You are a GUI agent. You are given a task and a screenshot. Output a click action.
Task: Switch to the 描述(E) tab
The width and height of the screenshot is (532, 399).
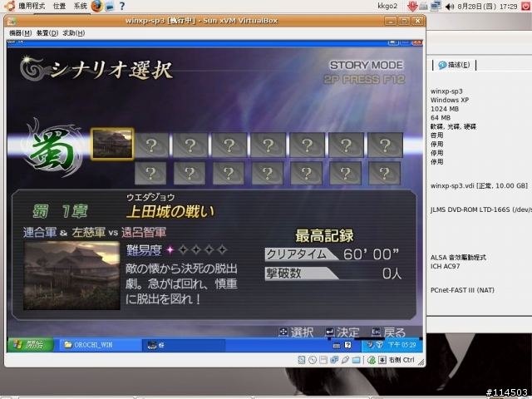[x=455, y=65]
